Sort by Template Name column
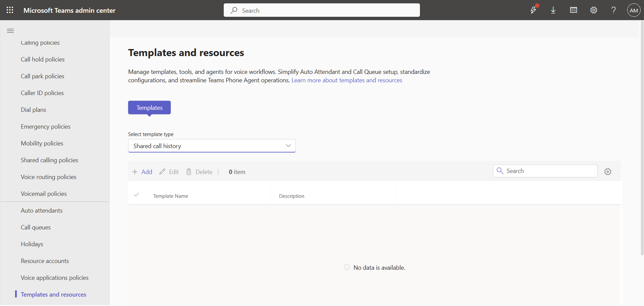This screenshot has width=644, height=306. [x=170, y=196]
